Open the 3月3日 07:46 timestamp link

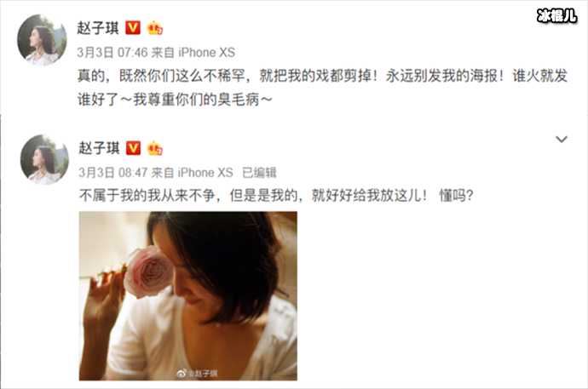pos(112,53)
